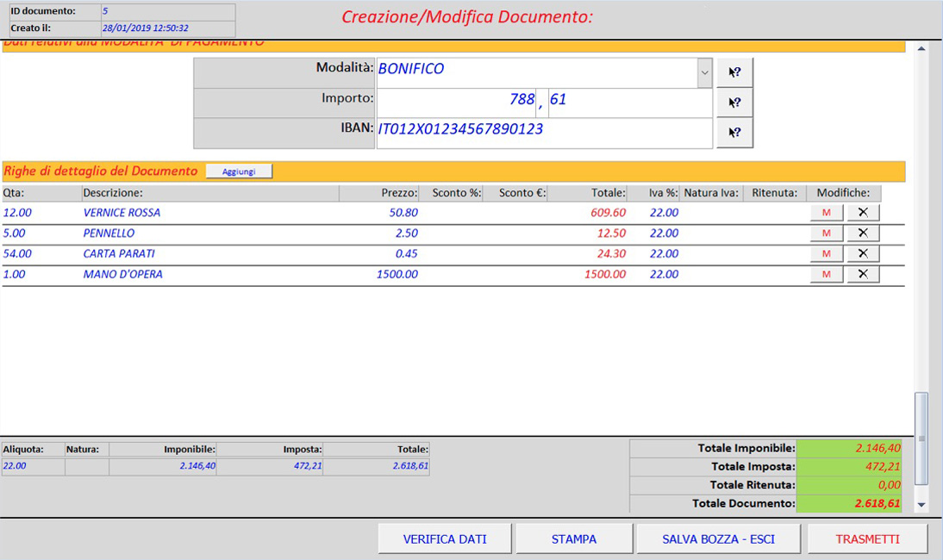The image size is (943, 560).
Task: Modify the CARTA PARATI row with M
Action: tap(827, 253)
